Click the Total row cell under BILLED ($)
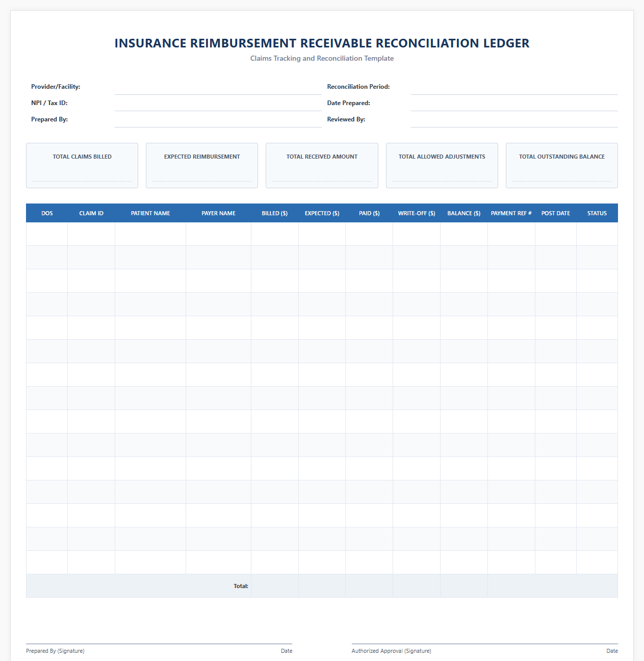Viewport: 644px width, 661px height. coord(275,586)
